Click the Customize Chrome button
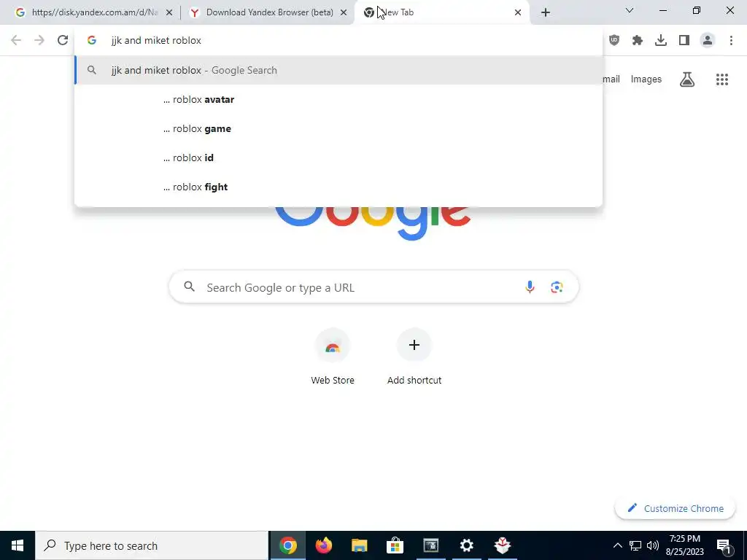 point(675,508)
